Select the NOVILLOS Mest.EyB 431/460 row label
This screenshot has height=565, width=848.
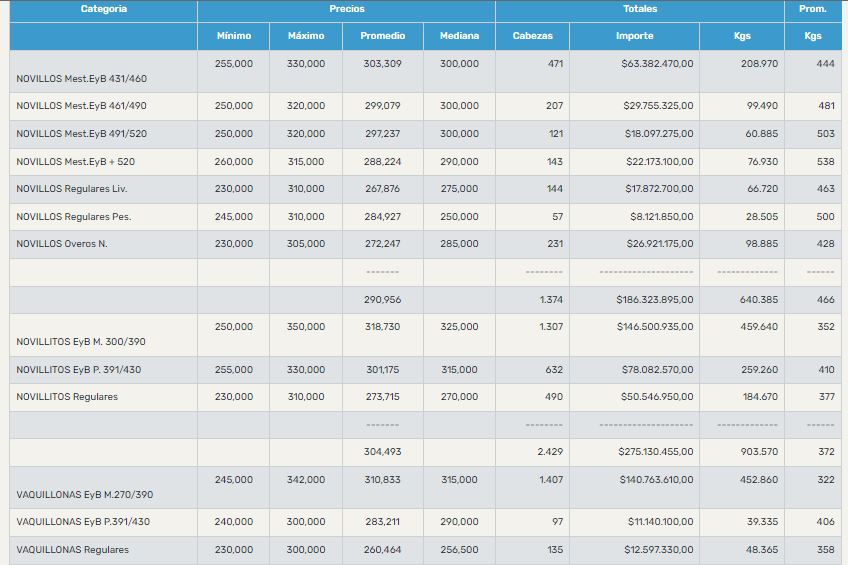pyautogui.click(x=81, y=78)
